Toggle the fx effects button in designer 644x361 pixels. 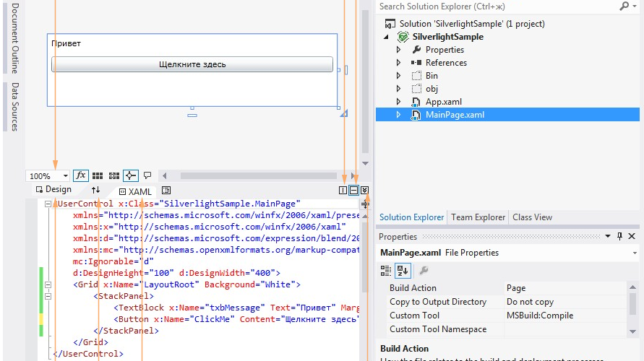81,175
